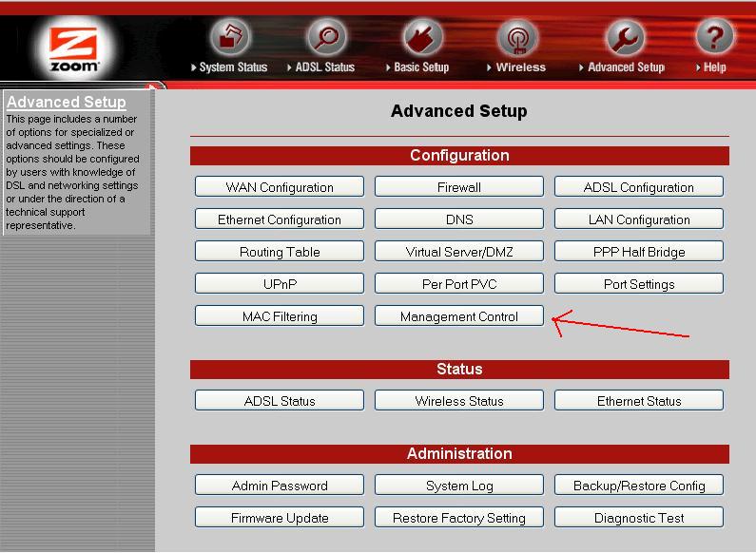Run the Diagnostic Test
This screenshot has width=756, height=553.
click(x=639, y=517)
